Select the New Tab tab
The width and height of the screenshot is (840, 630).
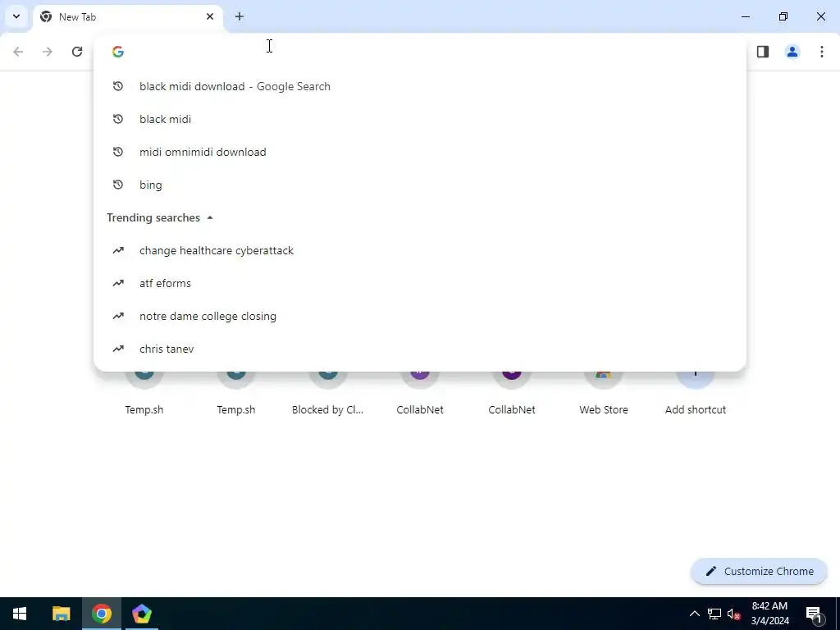coord(127,17)
